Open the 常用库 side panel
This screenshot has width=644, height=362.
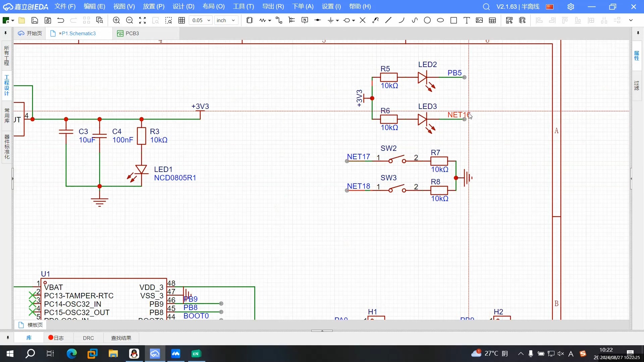coord(6,115)
